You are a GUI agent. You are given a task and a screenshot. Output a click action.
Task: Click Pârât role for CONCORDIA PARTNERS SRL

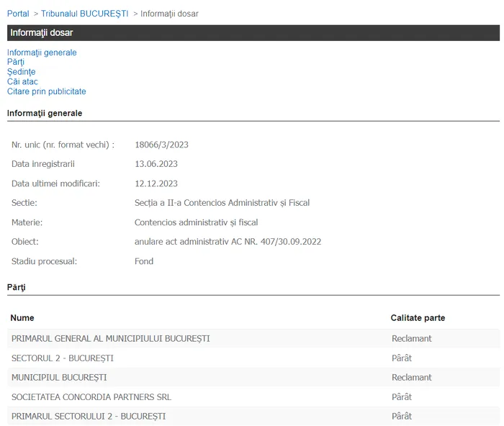[402, 397]
